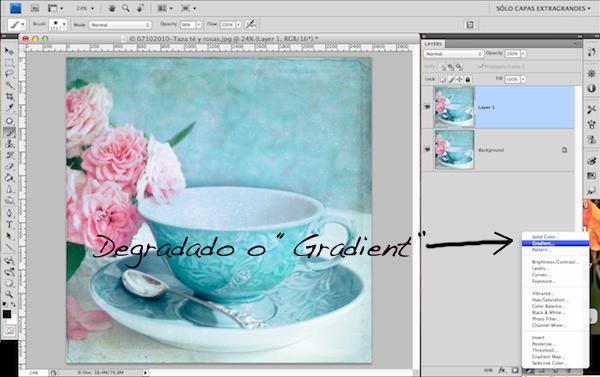Open the brush preset picker
Image resolution: width=600 pixels, height=377 pixels.
point(58,25)
